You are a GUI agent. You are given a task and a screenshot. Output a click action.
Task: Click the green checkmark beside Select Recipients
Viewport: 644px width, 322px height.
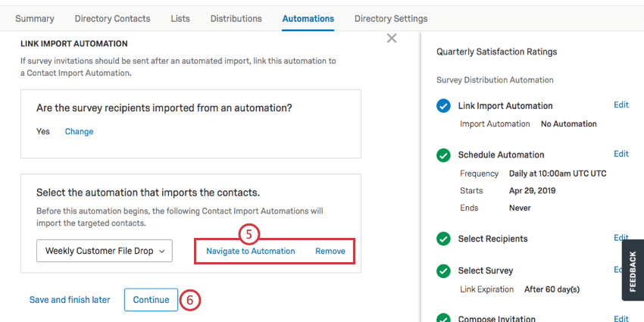[443, 239]
